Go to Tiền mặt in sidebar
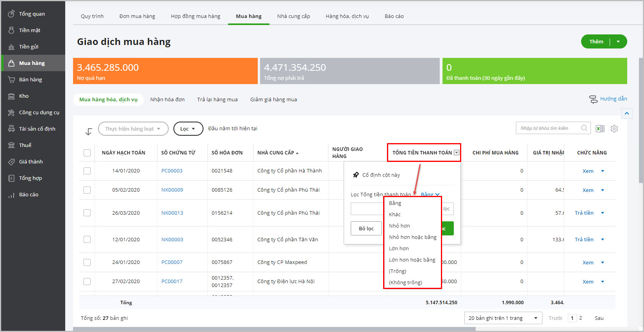The image size is (644, 332). pyautogui.click(x=30, y=30)
